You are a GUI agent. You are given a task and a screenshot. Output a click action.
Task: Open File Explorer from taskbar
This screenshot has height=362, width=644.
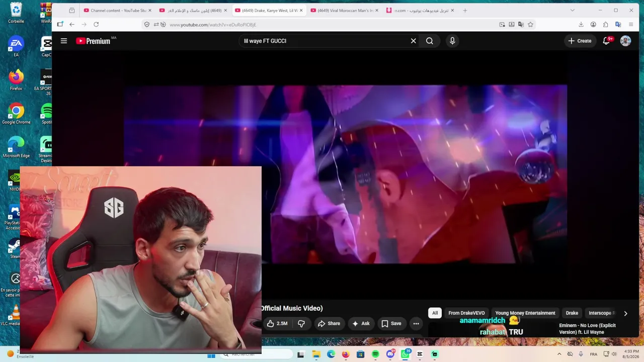point(316,354)
